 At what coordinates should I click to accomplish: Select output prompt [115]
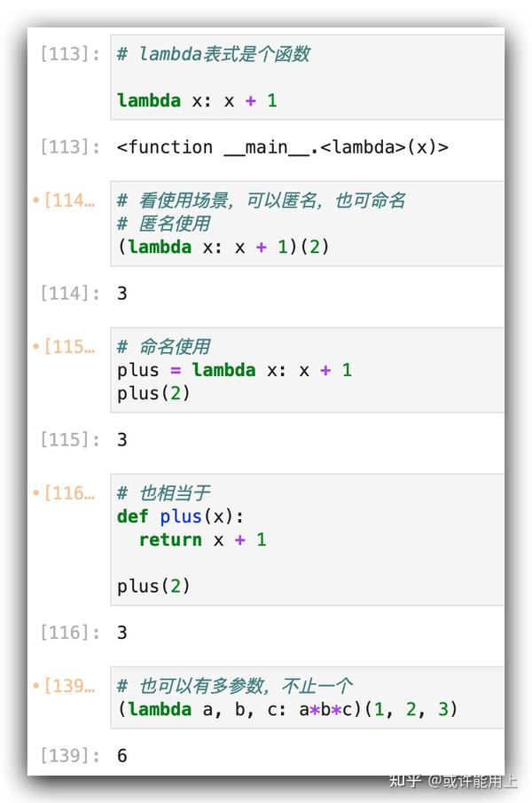click(x=70, y=439)
